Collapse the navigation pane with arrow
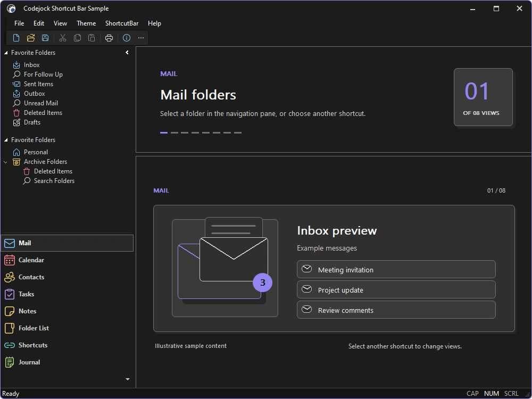 tap(127, 53)
